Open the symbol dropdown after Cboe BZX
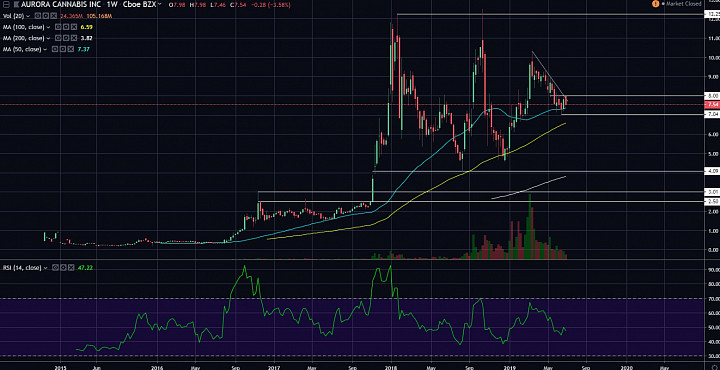This screenshot has width=720, height=370. [159, 4]
